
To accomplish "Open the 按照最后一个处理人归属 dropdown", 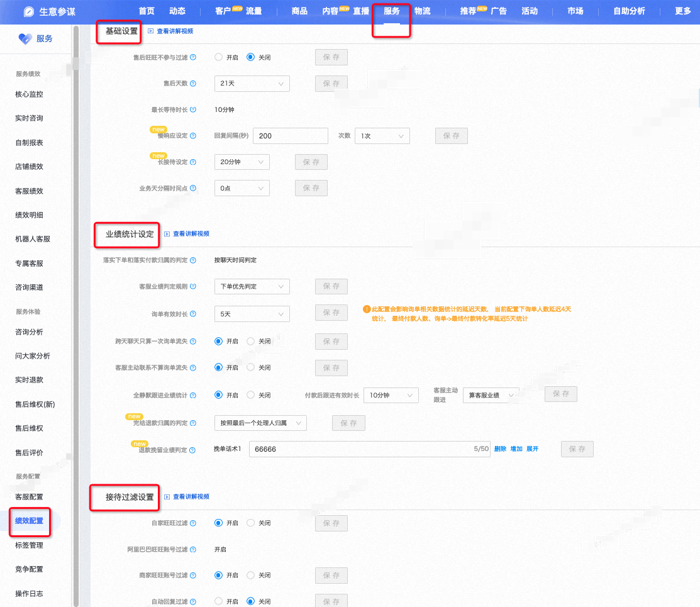I will coord(260,423).
